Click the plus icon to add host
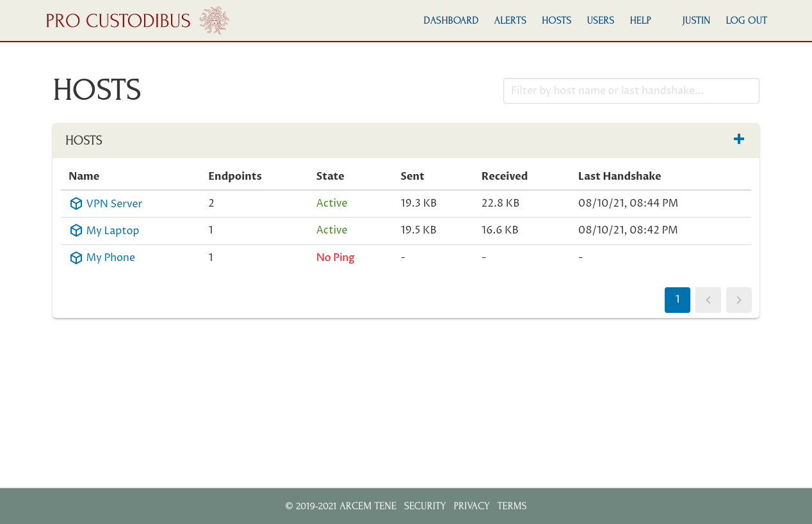The height and width of the screenshot is (524, 812). point(739,139)
